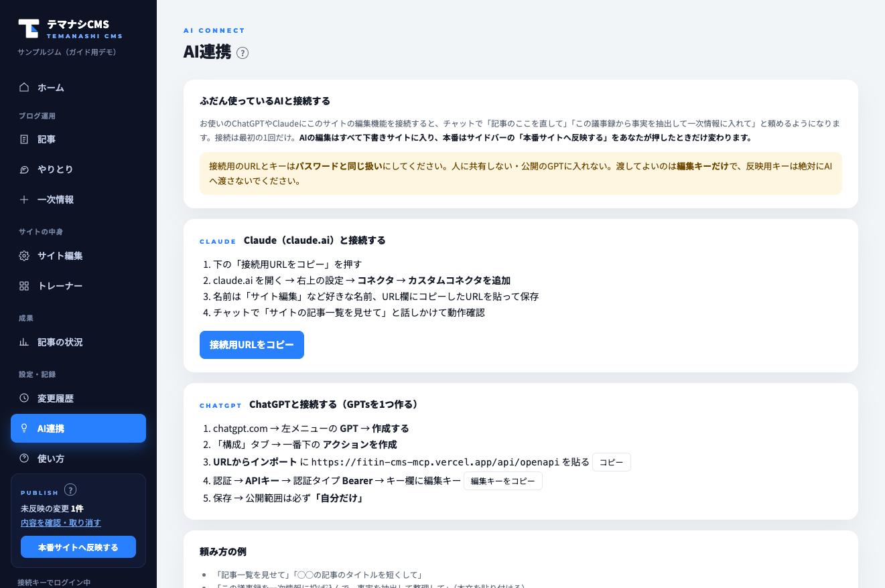Click 接続キーでログイン中 status text
The image size is (885, 588).
tap(54, 582)
